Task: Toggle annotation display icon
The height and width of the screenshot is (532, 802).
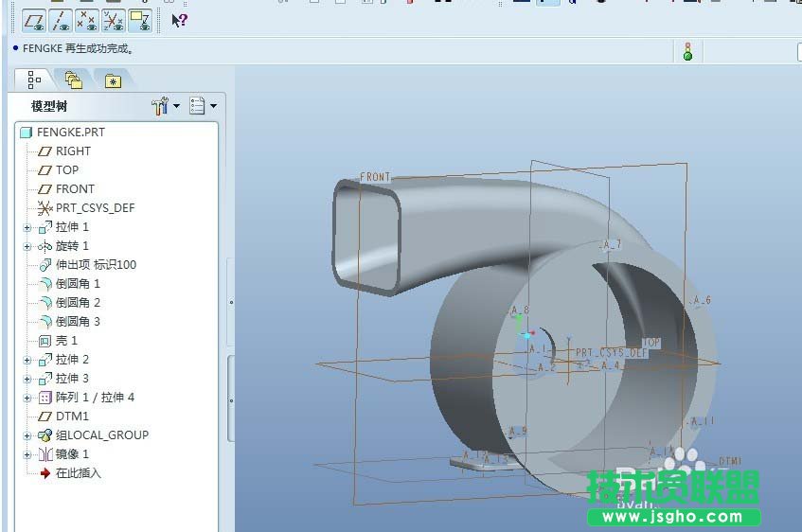Action: tap(140, 21)
